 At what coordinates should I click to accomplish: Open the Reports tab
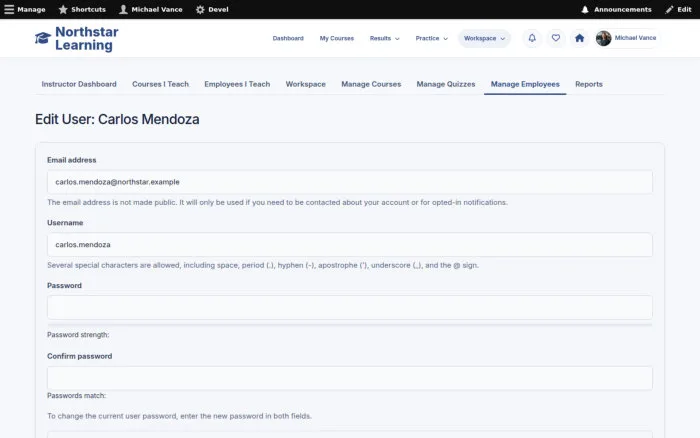(x=588, y=84)
